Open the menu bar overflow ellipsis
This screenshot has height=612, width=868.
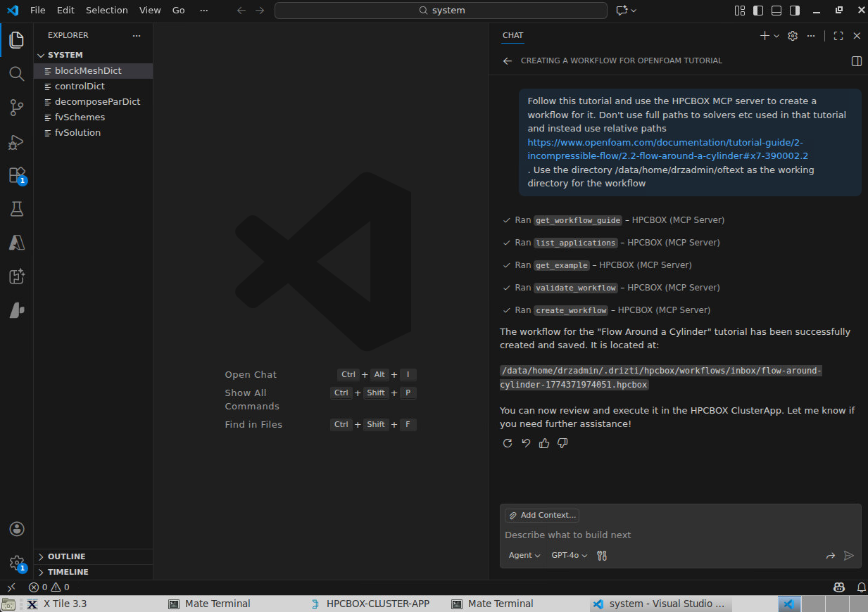coord(204,11)
